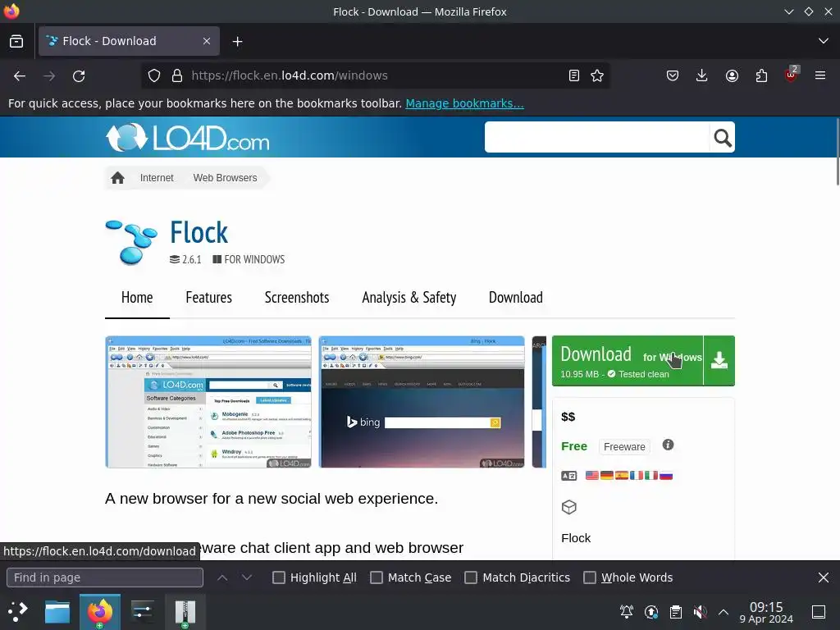Select the Home tab
The width and height of the screenshot is (840, 630).
tap(137, 298)
